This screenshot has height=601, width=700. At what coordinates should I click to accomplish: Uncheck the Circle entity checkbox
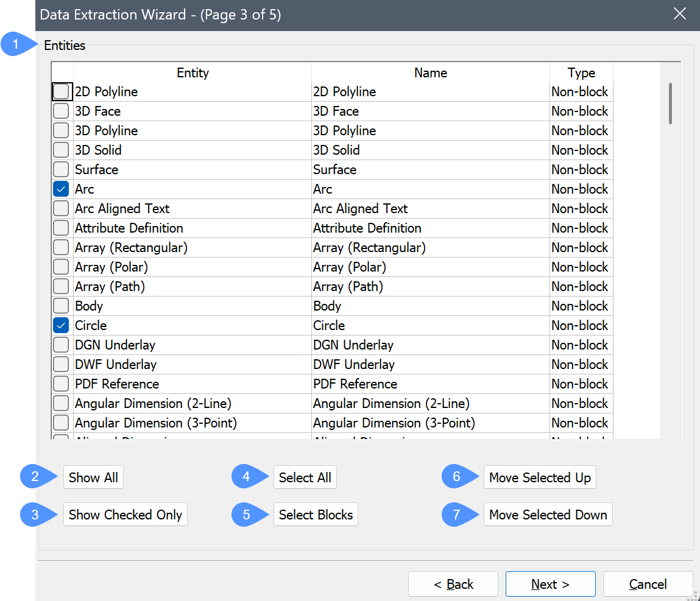click(61, 326)
